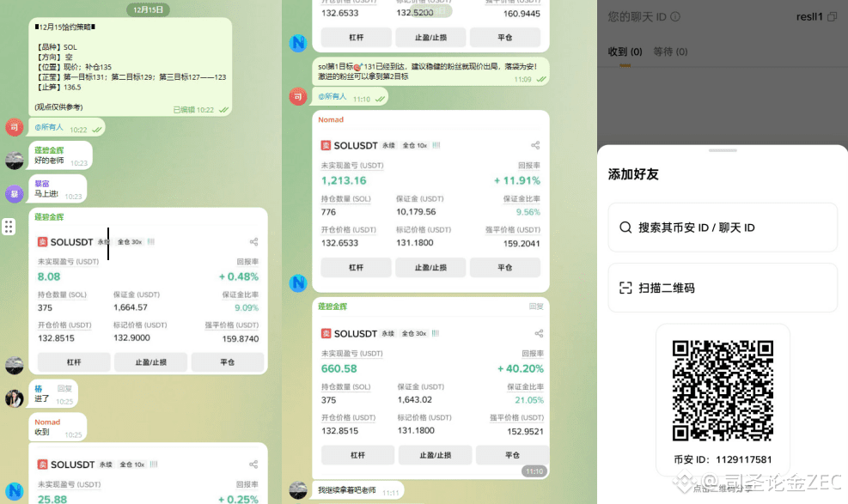Image resolution: width=848 pixels, height=504 pixels.
Task: Click the red 卖 badge on the 660.58 card
Action: (x=326, y=333)
